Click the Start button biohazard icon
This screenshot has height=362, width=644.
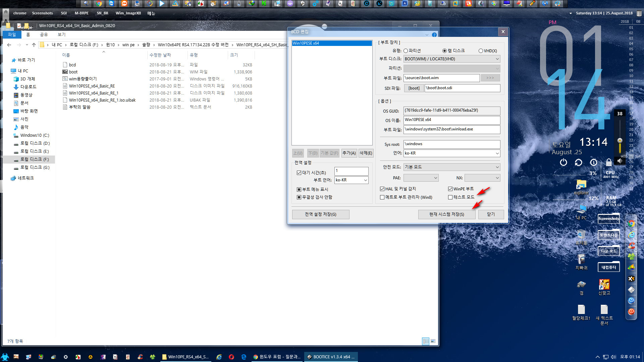pyautogui.click(x=5, y=357)
